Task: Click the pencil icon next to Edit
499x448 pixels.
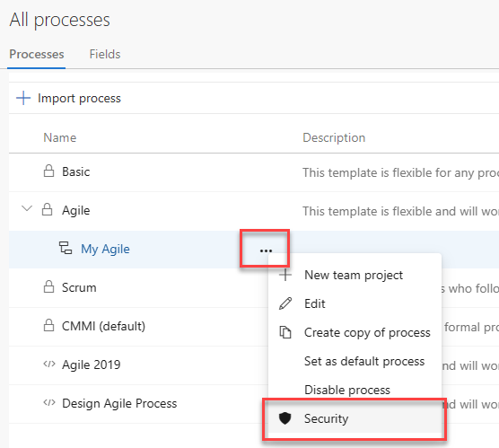Action: (285, 303)
